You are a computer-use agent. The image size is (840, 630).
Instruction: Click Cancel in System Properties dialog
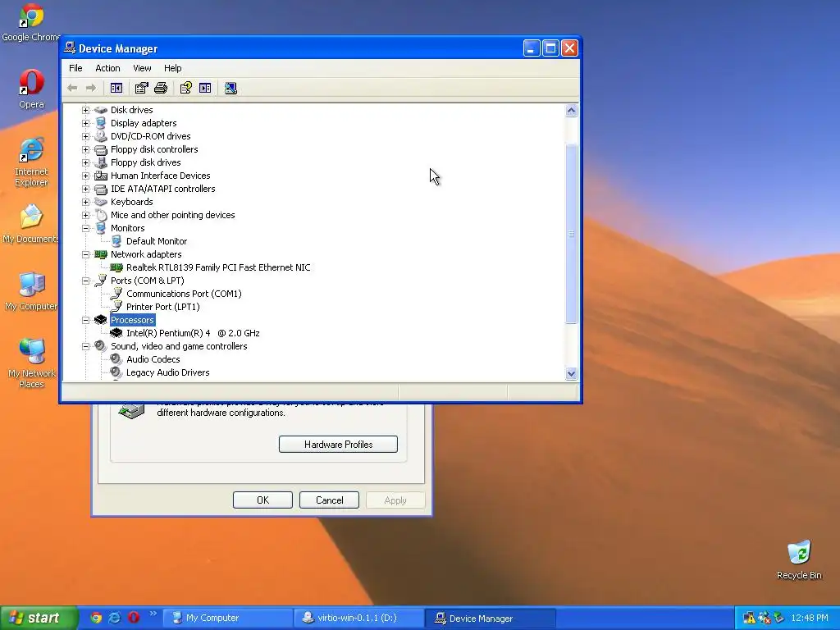coord(329,500)
